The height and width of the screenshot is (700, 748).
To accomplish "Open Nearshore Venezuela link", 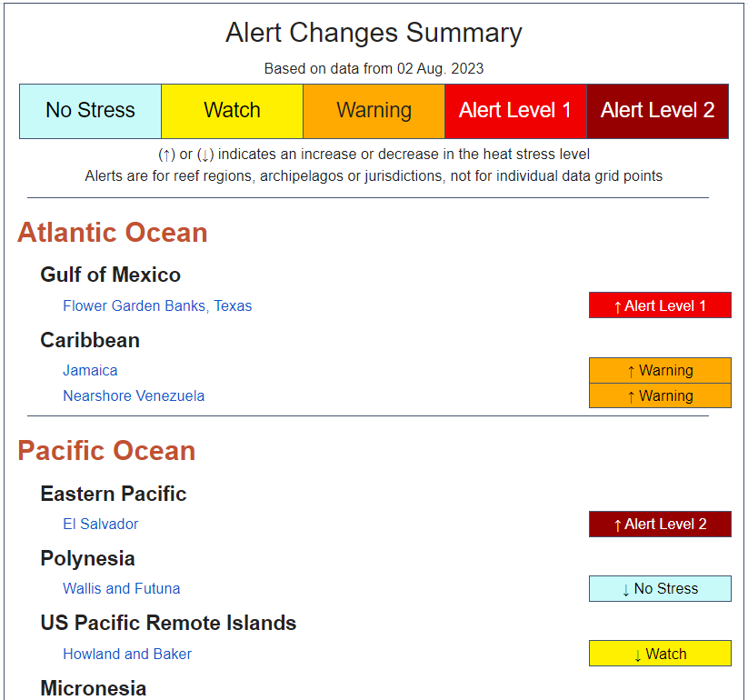I will (x=134, y=395).
